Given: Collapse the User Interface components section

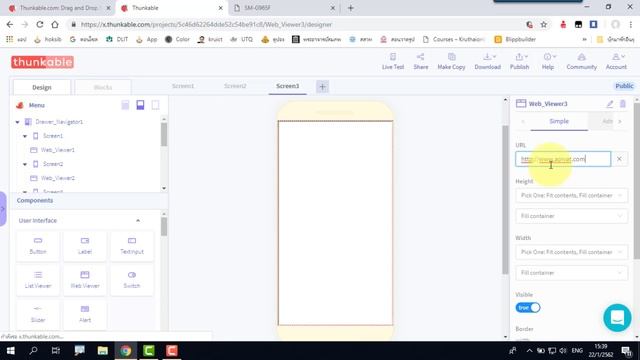Looking at the screenshot, I should click(138, 220).
